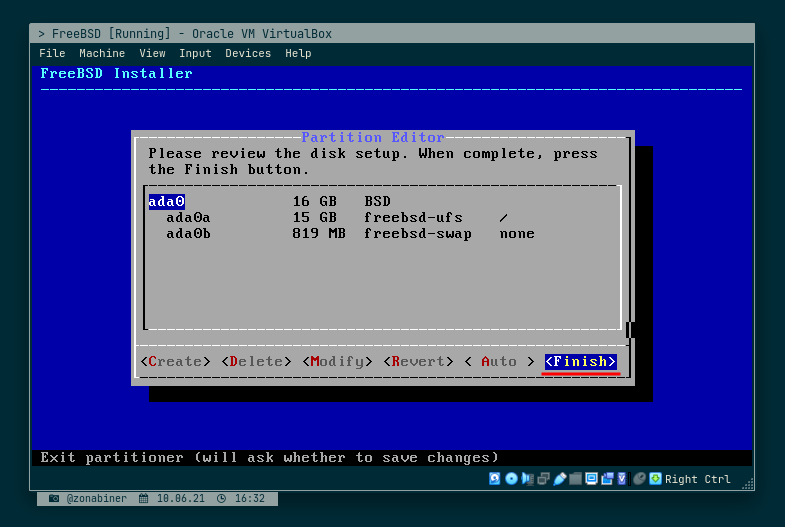Click the USB devices status icon

point(560,479)
